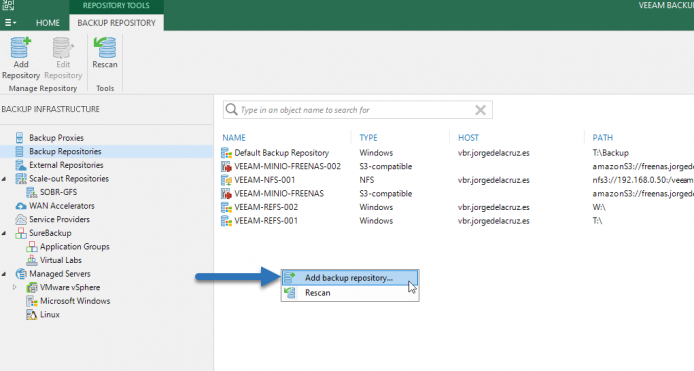This screenshot has height=371, width=694.
Task: Collapse the SureBackup tree expander
Action: pos(4,233)
